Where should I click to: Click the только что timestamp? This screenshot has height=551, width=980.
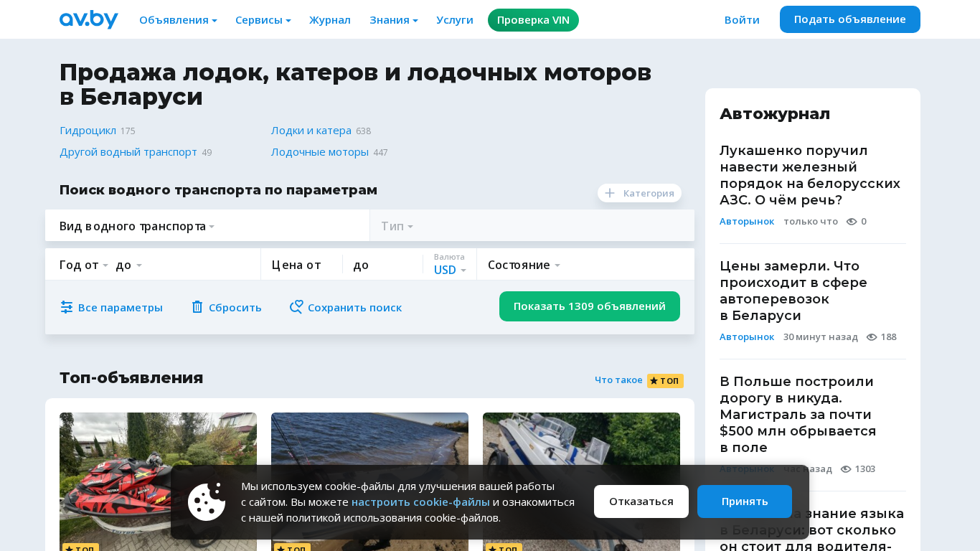click(811, 222)
